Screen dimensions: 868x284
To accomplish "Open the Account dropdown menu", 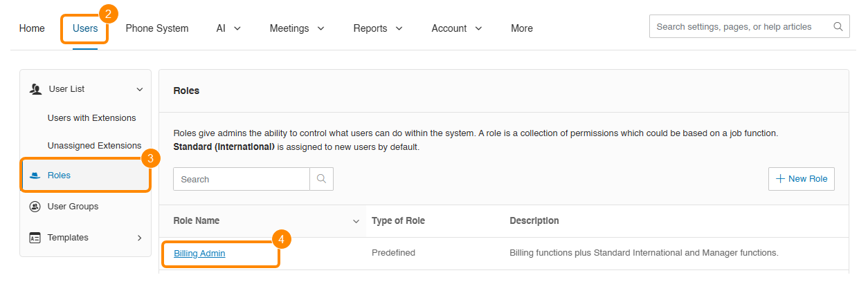I will point(457,28).
